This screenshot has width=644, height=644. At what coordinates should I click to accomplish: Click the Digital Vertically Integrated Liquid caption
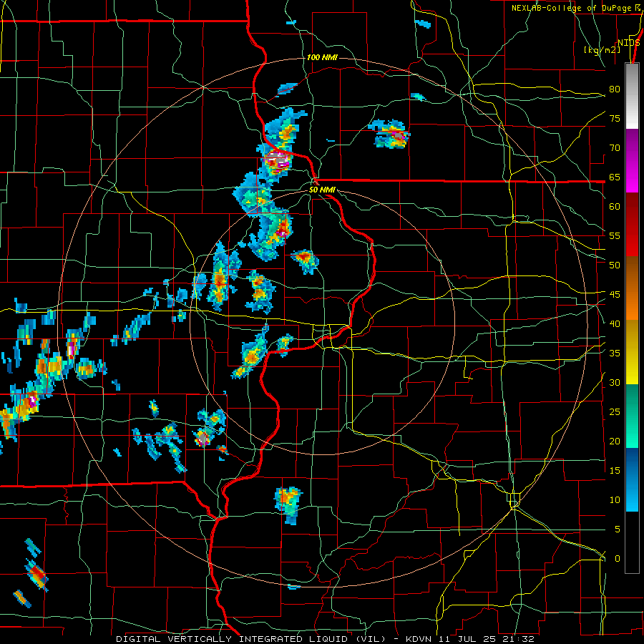[325, 639]
